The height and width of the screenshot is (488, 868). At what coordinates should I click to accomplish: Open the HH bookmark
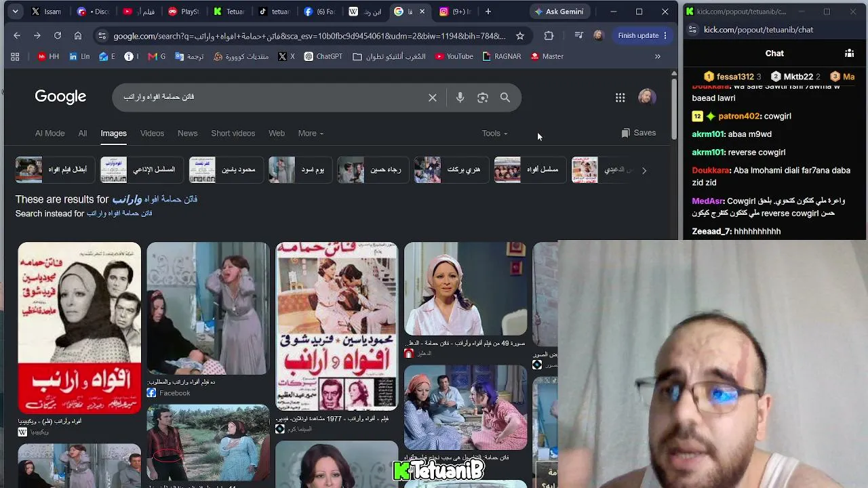click(x=48, y=56)
